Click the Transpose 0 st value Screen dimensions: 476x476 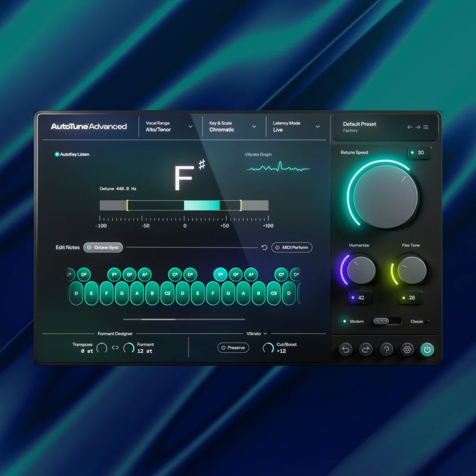(87, 351)
